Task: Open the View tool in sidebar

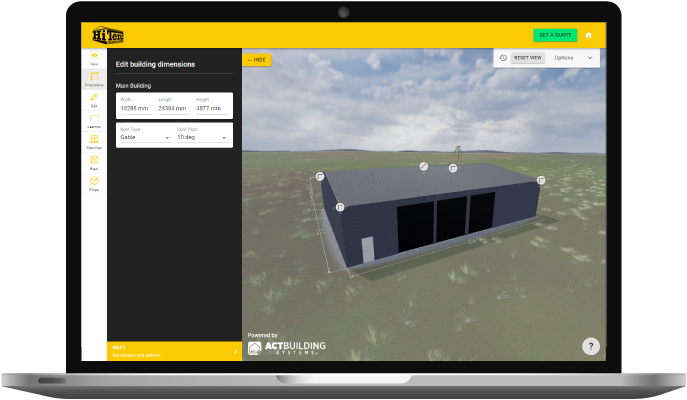Action: 94,58
